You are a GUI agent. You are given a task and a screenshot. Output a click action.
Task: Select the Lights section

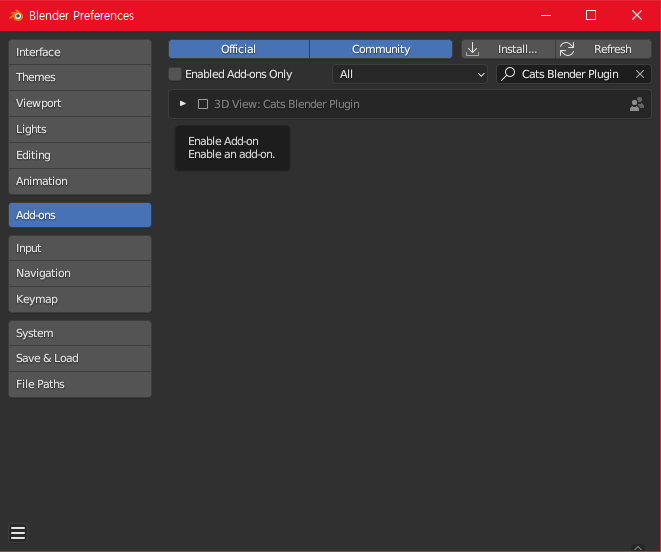[80, 129]
